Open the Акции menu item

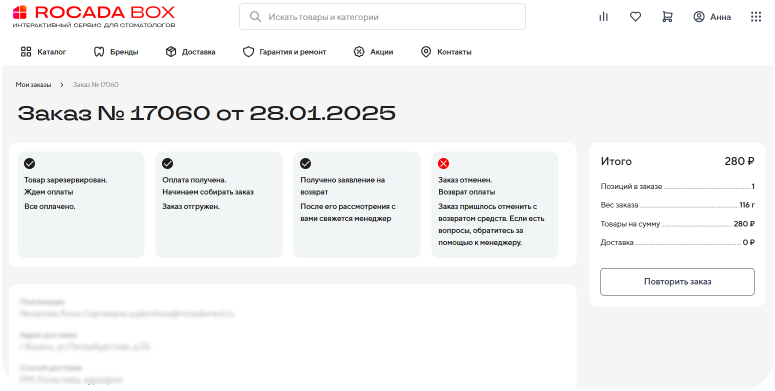pyautogui.click(x=382, y=51)
